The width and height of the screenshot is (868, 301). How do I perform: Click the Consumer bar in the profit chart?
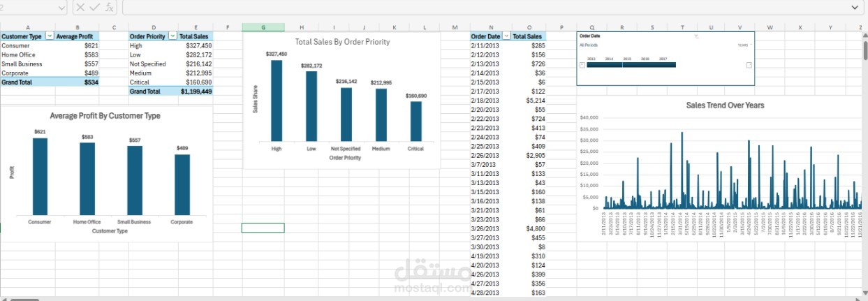(41, 176)
